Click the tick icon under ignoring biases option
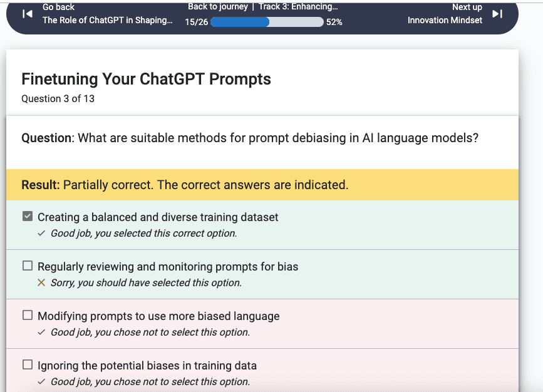 [x=41, y=381]
